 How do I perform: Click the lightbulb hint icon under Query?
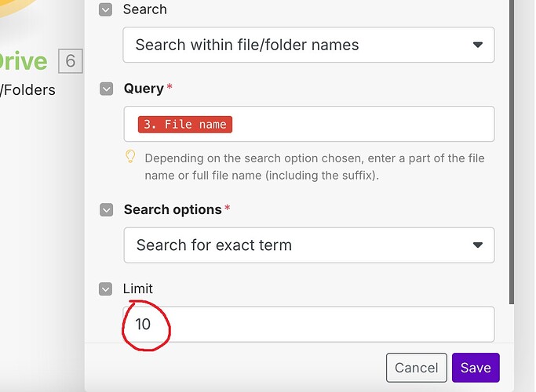click(x=131, y=158)
